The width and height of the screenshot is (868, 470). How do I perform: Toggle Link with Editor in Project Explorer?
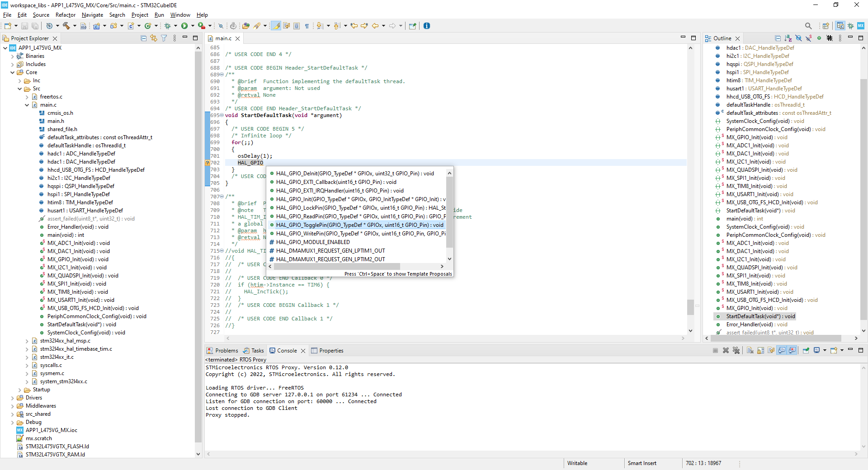(x=154, y=38)
